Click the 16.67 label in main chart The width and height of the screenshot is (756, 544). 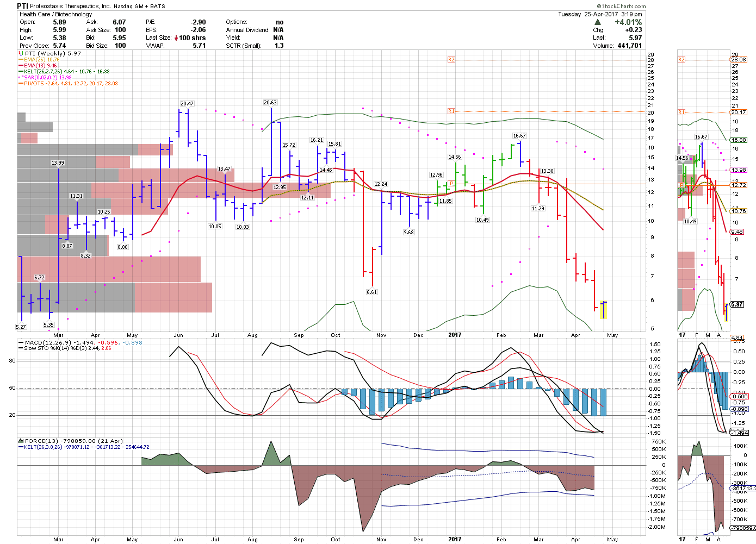click(519, 135)
